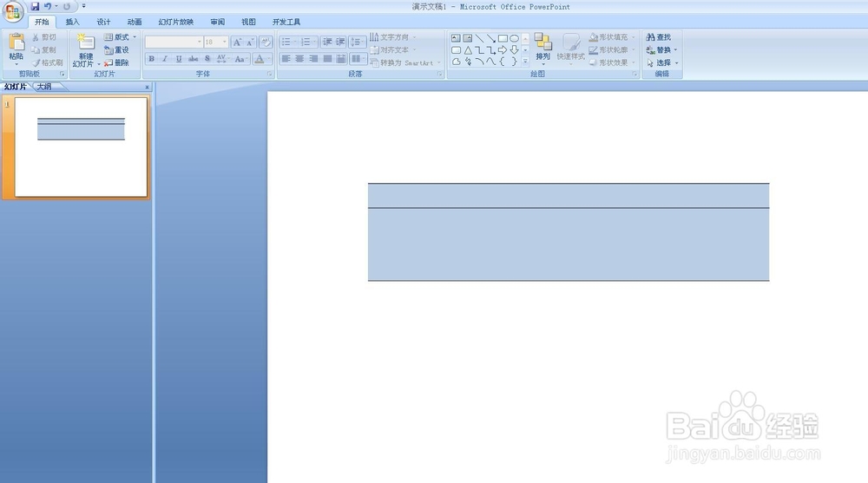Image resolution: width=868 pixels, height=483 pixels.
Task: Increase font size with the large A
Action: click(237, 42)
